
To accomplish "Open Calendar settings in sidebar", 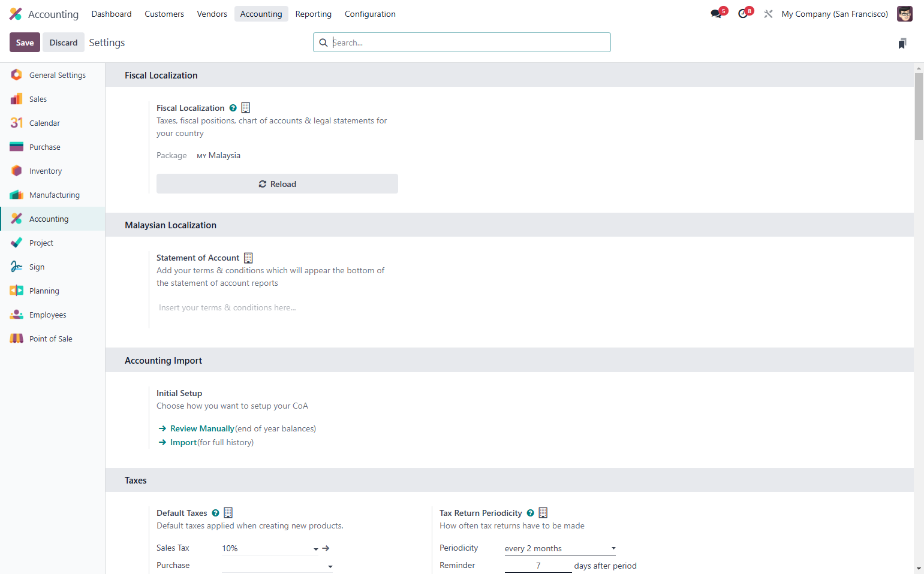I will tap(53, 123).
